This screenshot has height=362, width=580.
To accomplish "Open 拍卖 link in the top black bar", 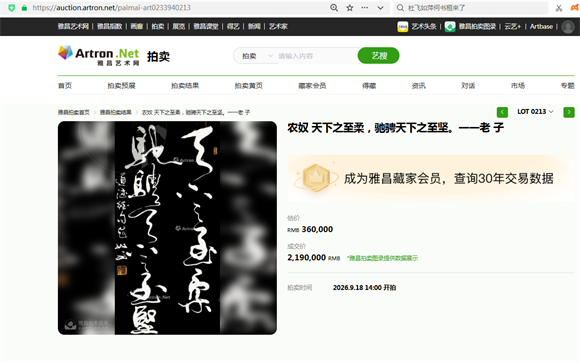I will (158, 26).
